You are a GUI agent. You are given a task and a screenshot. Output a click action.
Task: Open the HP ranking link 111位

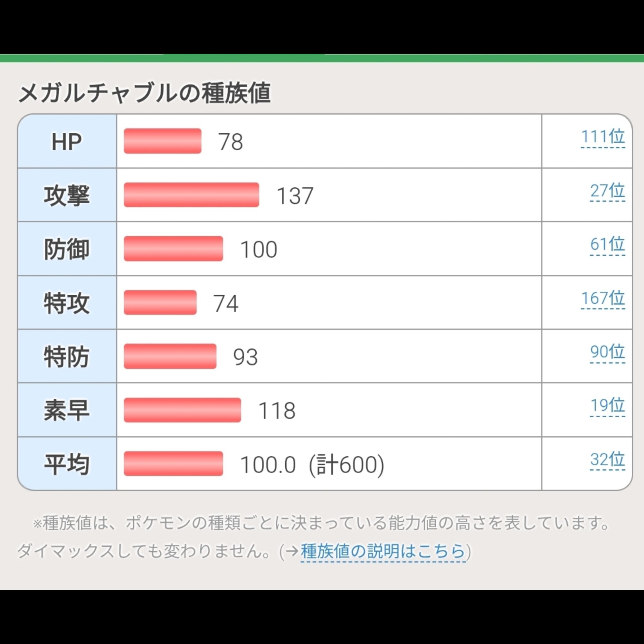[x=603, y=137]
